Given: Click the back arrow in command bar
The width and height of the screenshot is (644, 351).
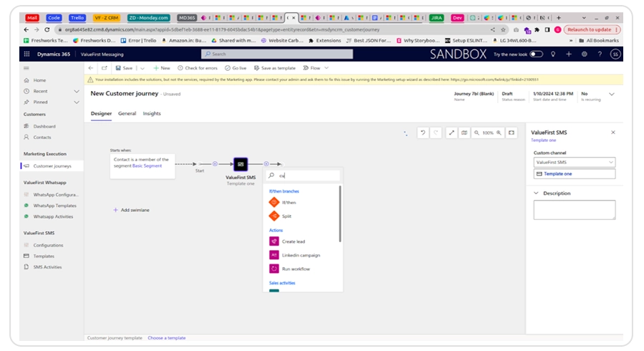Looking at the screenshot, I should pyautogui.click(x=91, y=68).
